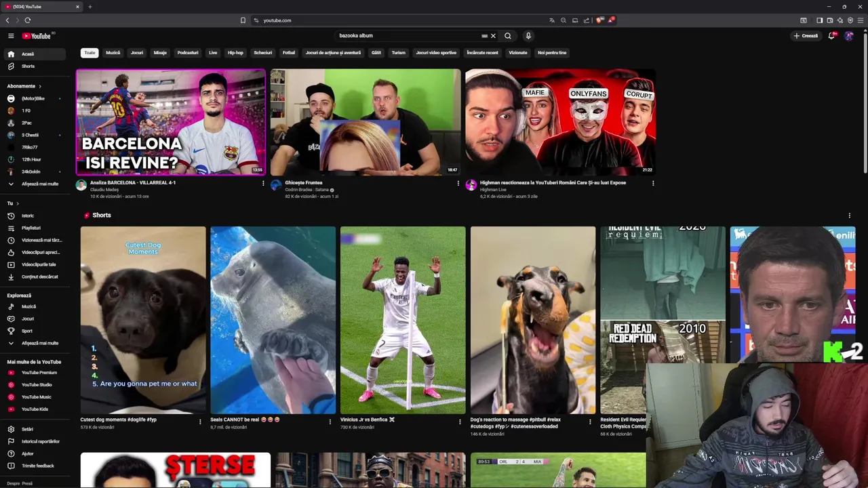
Task: Start voice search with microphone icon
Action: [528, 36]
